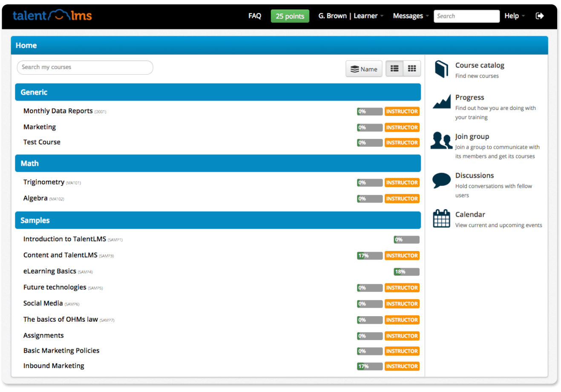This screenshot has width=561, height=392.
Task: Collapse the Math category header
Action: click(218, 164)
